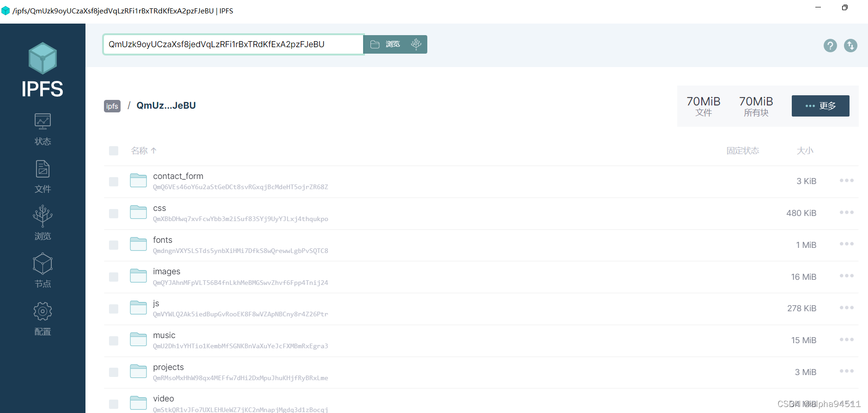Click the 70MiB 文件 files size stat
Image resolution: width=868 pixels, height=413 pixels.
point(704,106)
